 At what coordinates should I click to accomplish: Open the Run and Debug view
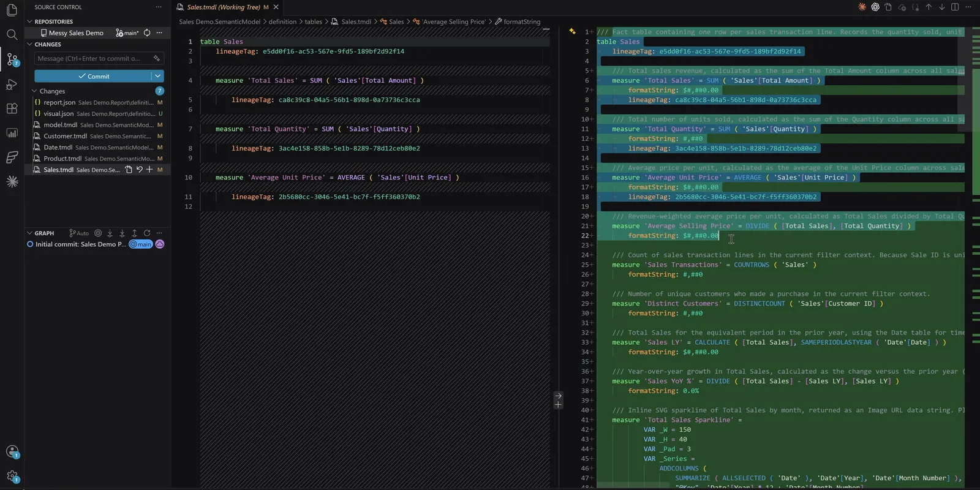point(12,85)
